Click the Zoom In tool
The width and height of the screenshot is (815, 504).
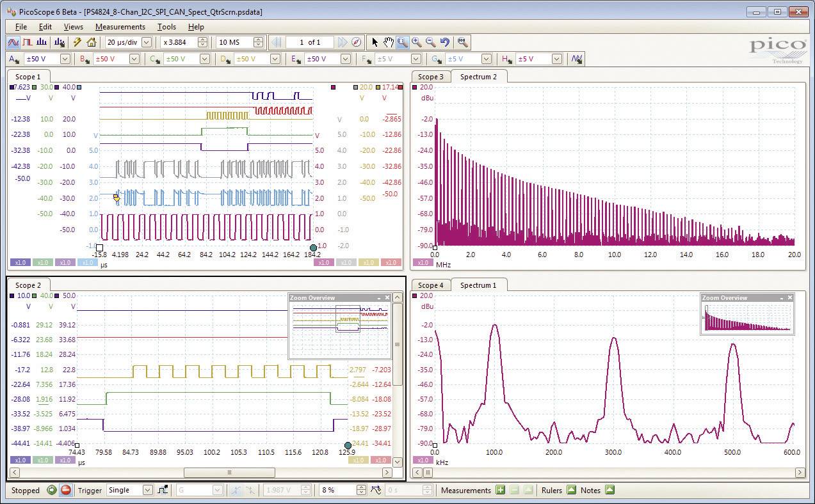416,42
